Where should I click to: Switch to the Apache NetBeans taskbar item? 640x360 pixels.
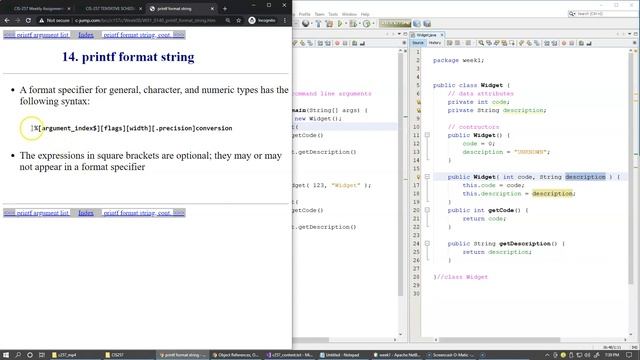tap(397, 355)
